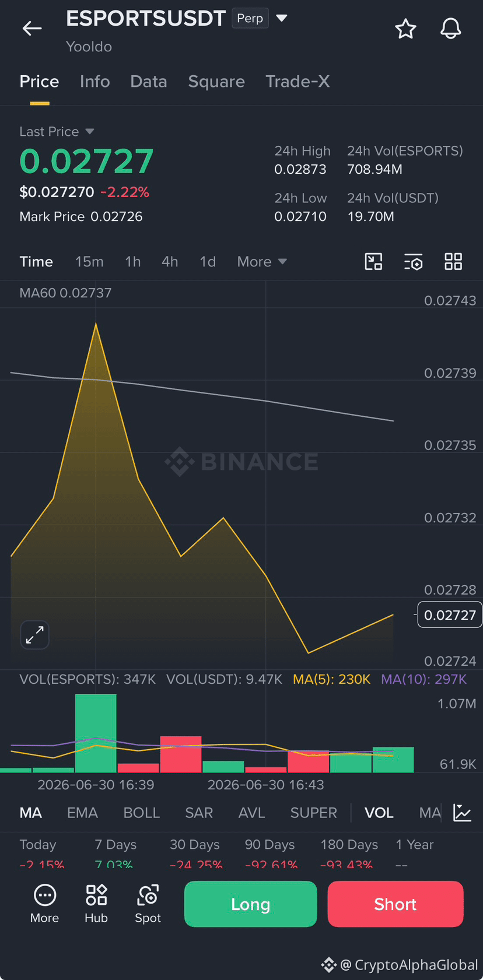Enable the MA main indicator
The height and width of the screenshot is (980, 483).
coord(31,813)
